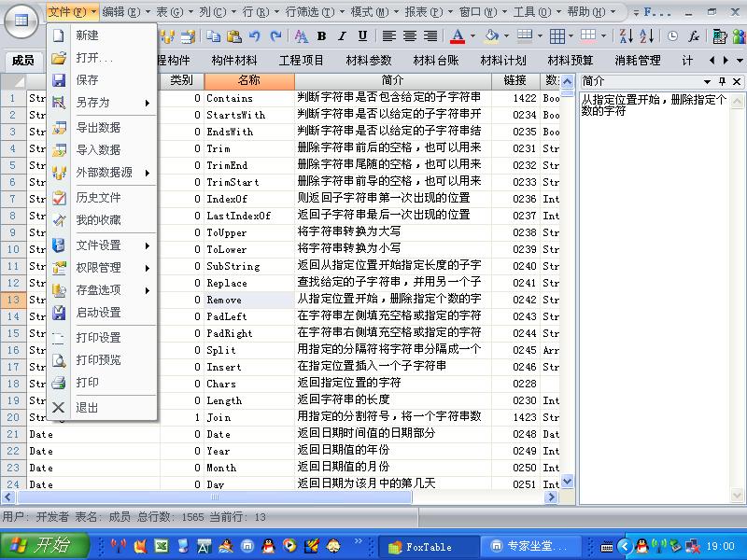This screenshot has width=747, height=560.
Task: Close the 简介 side panel
Action: pyautogui.click(x=737, y=81)
